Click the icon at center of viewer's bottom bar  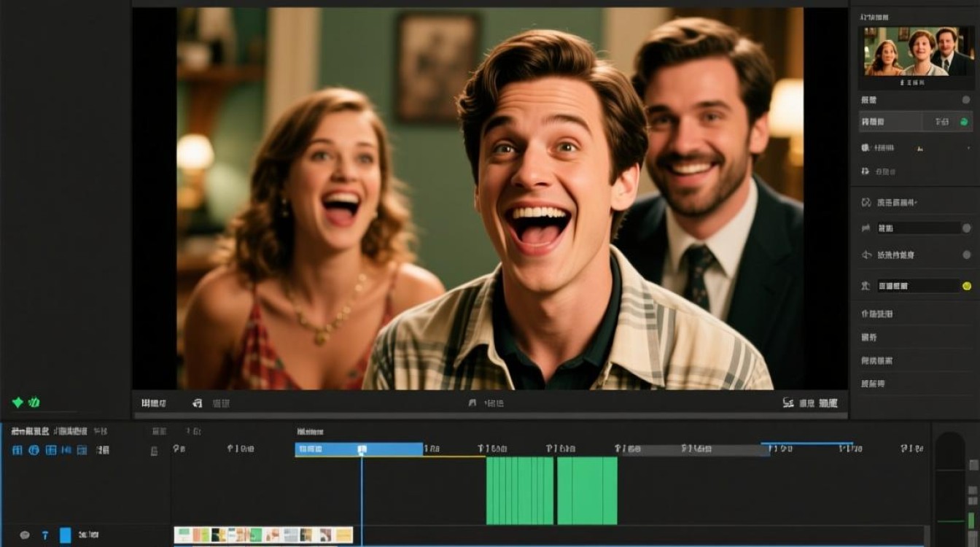(472, 403)
